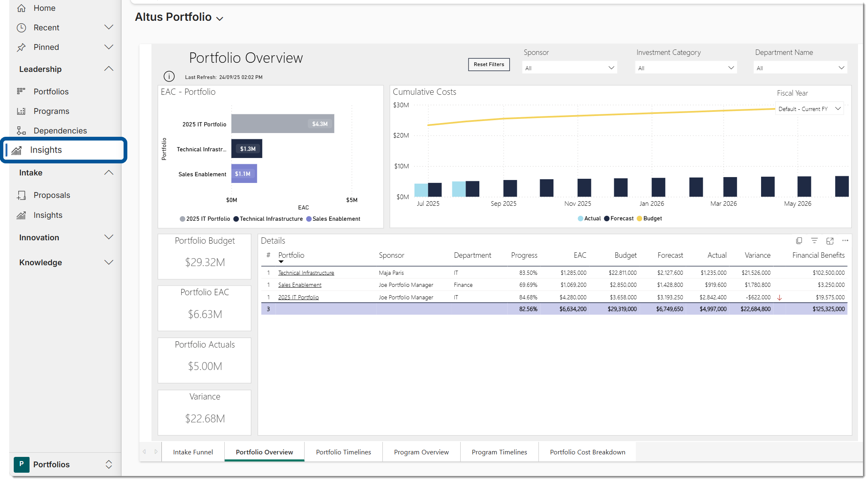868x481 pixels.
Task: Open the Fiscal Year dropdown
Action: [809, 109]
